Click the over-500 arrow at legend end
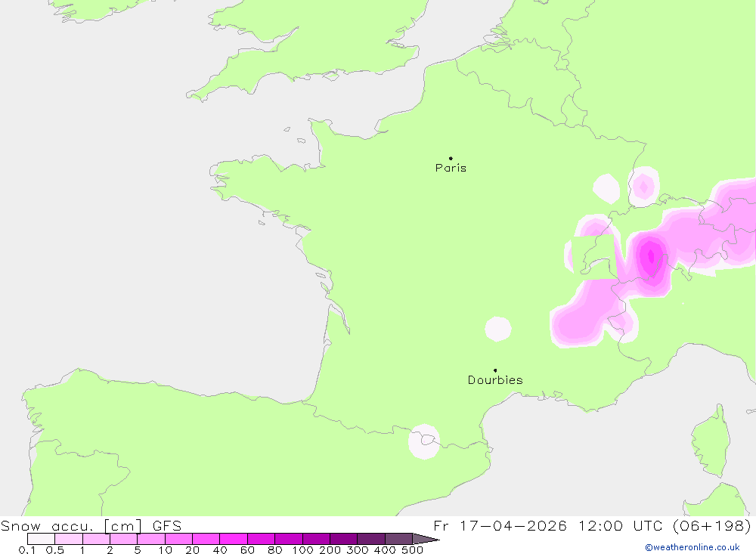The width and height of the screenshot is (756, 554). [x=425, y=539]
